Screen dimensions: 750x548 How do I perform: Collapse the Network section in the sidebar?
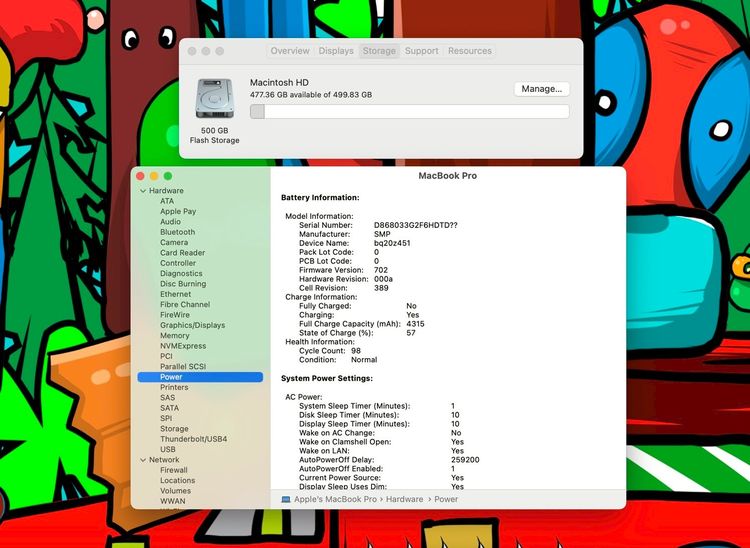click(143, 460)
